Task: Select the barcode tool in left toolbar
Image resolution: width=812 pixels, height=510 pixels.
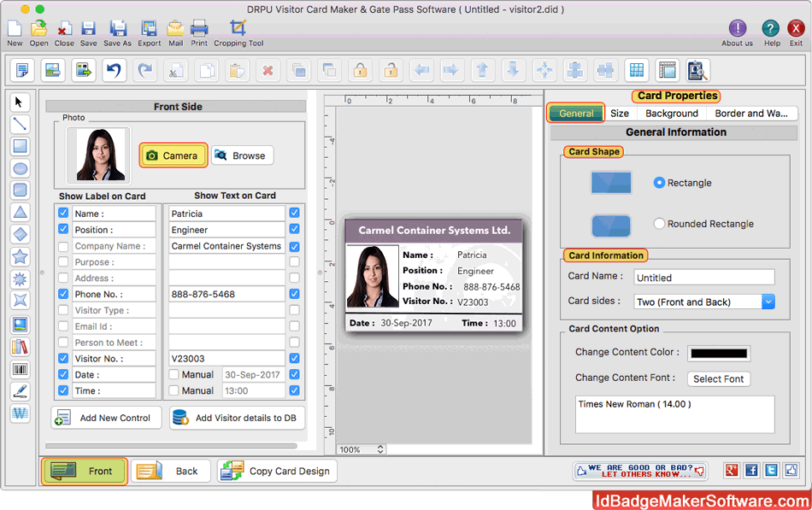Action: click(21, 369)
